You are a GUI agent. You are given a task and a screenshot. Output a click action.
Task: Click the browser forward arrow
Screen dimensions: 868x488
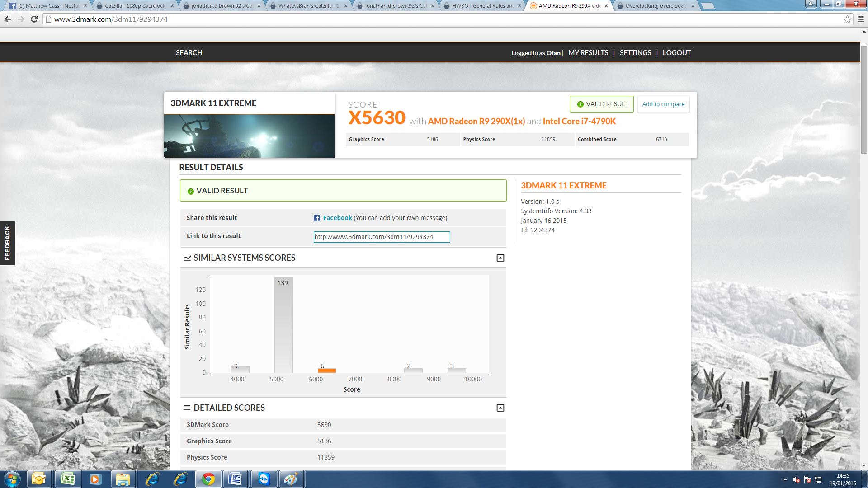coord(21,19)
